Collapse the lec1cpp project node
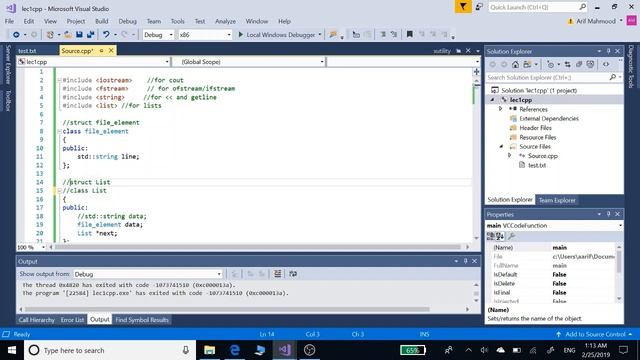This screenshot has height=360, width=640. (492, 100)
